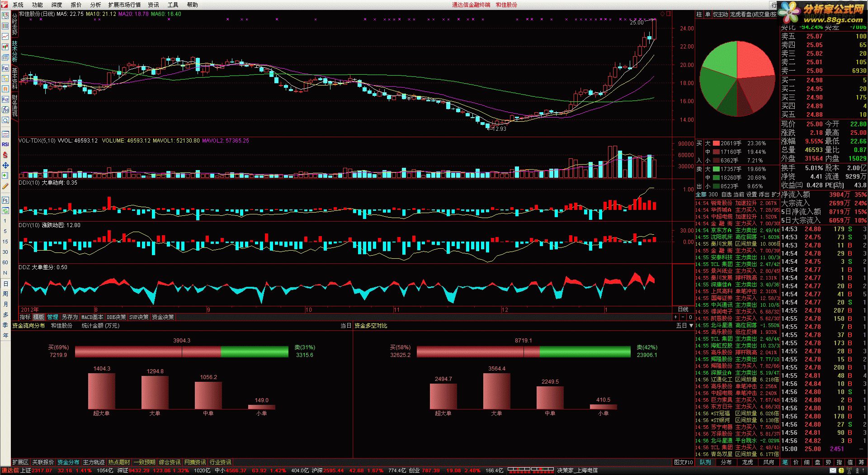This screenshot has height=475, width=868.
Task: Click the intraday line chart sidebar icon
Action: tap(5, 36)
